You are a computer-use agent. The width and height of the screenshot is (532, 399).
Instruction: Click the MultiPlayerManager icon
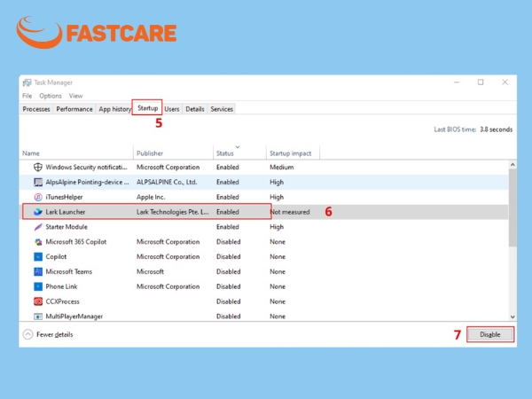point(38,317)
